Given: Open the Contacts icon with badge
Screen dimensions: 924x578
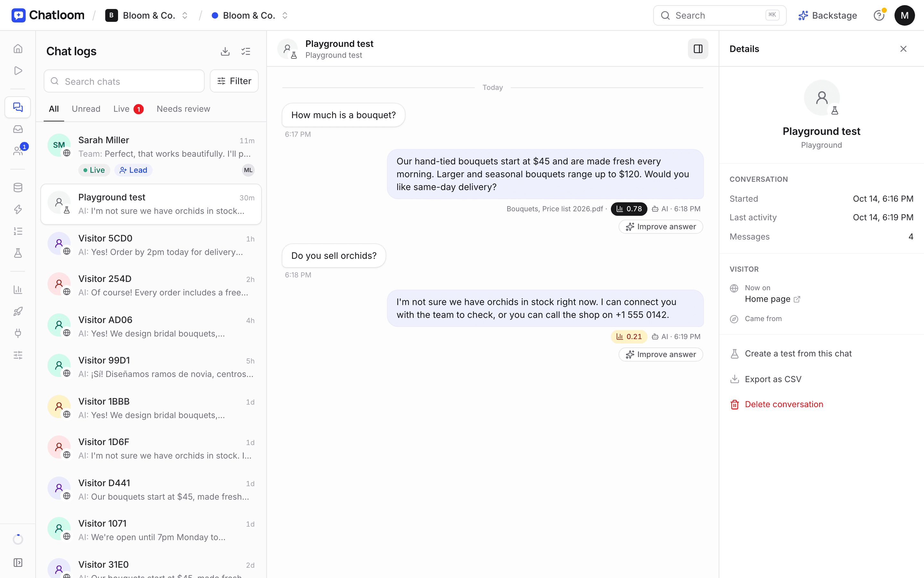Looking at the screenshot, I should point(18,151).
